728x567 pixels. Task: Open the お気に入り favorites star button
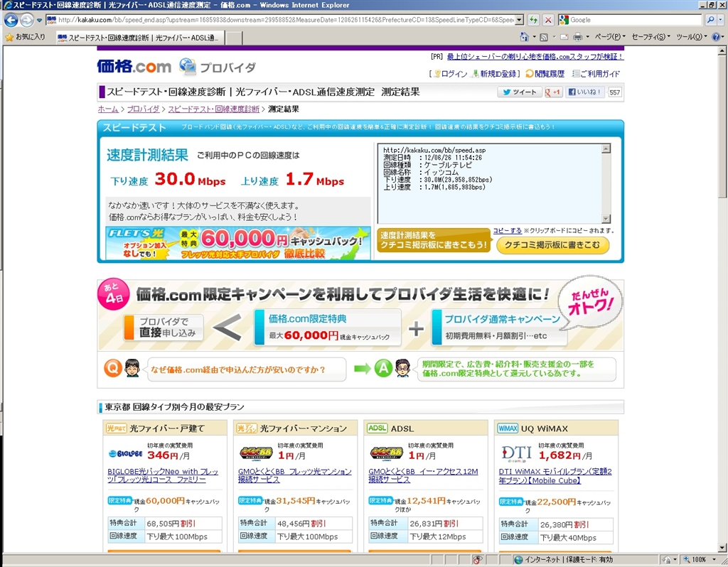click(26, 37)
